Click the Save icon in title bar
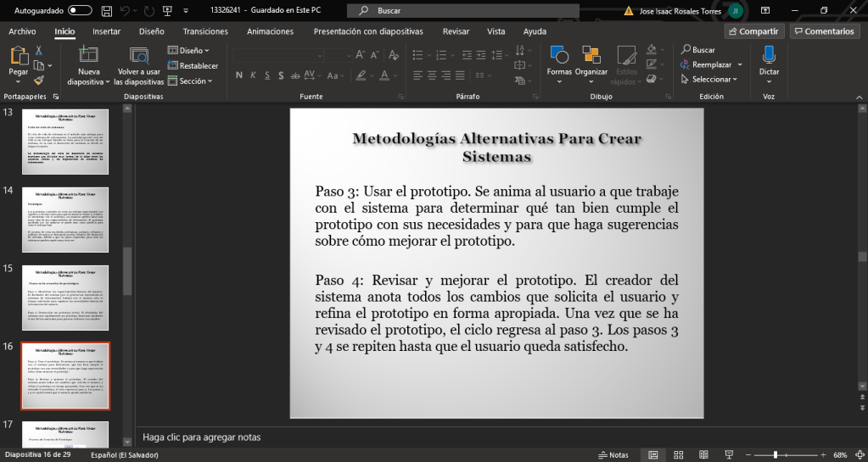 107,11
